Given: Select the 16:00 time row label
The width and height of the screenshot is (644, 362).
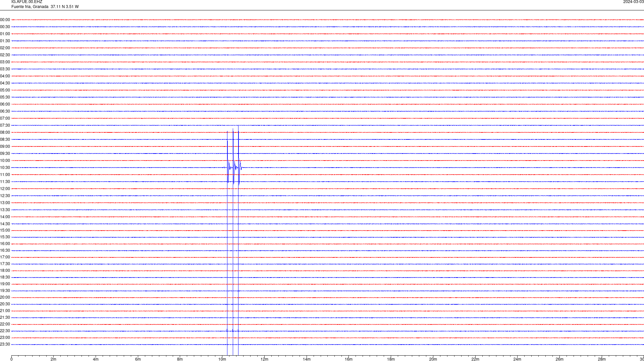Looking at the screenshot, I should (5, 244).
